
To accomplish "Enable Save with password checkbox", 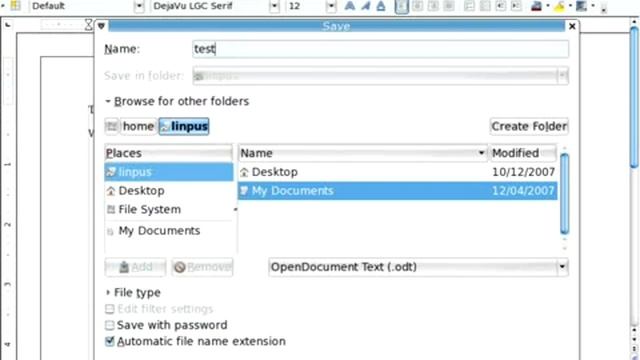I will coord(109,325).
